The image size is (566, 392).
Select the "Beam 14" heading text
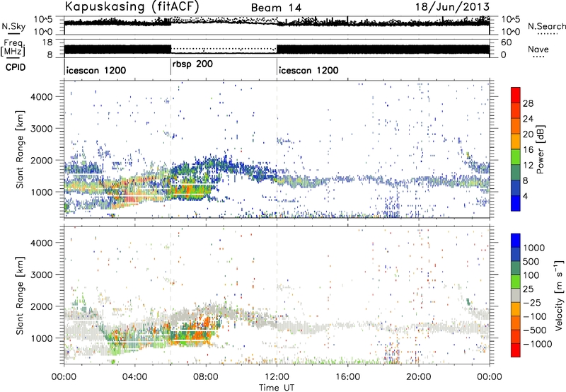click(276, 8)
